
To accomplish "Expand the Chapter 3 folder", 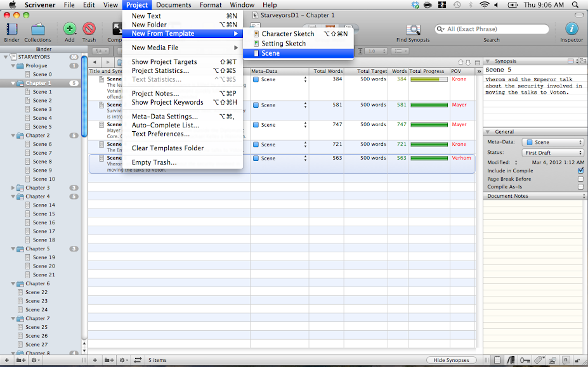I will point(13,188).
